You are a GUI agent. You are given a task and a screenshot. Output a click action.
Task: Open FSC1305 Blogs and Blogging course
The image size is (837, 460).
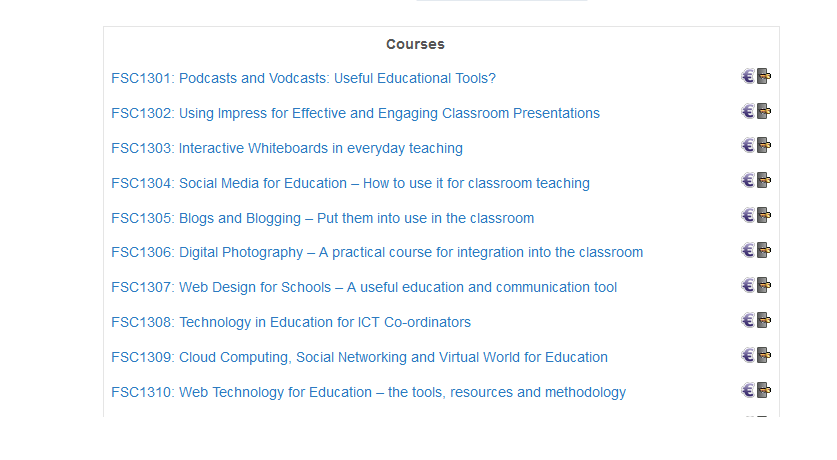[322, 218]
